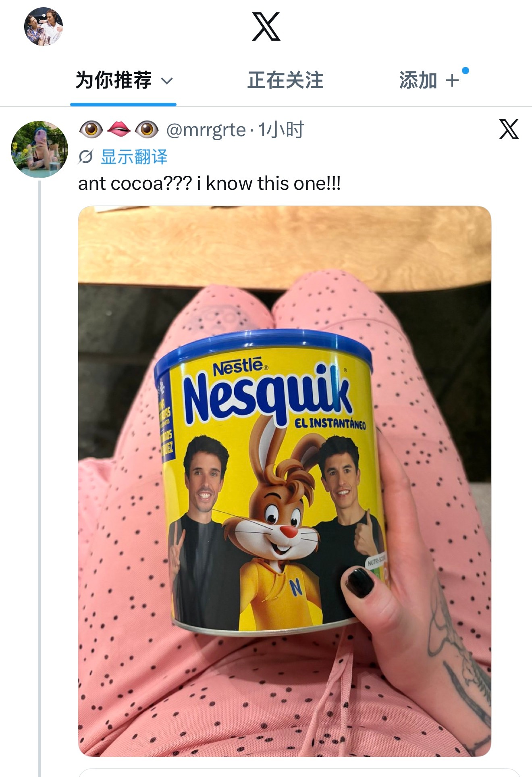The width and height of the screenshot is (532, 777).
Task: Tap the plus icon next to 添加
Action: tap(452, 80)
